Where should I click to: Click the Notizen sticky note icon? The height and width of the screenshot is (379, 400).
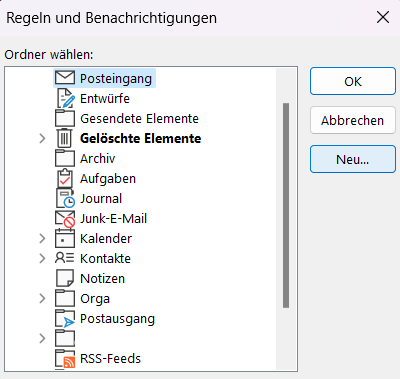65,278
